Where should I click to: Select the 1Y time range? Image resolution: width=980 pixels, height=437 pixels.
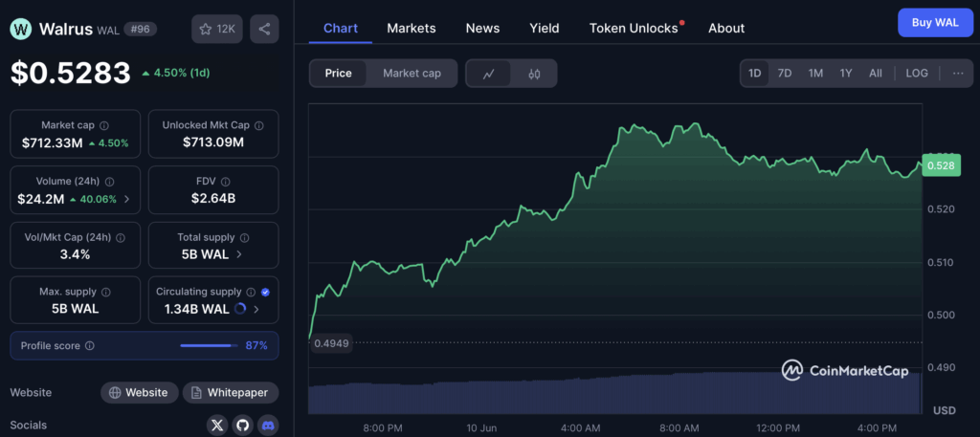846,73
